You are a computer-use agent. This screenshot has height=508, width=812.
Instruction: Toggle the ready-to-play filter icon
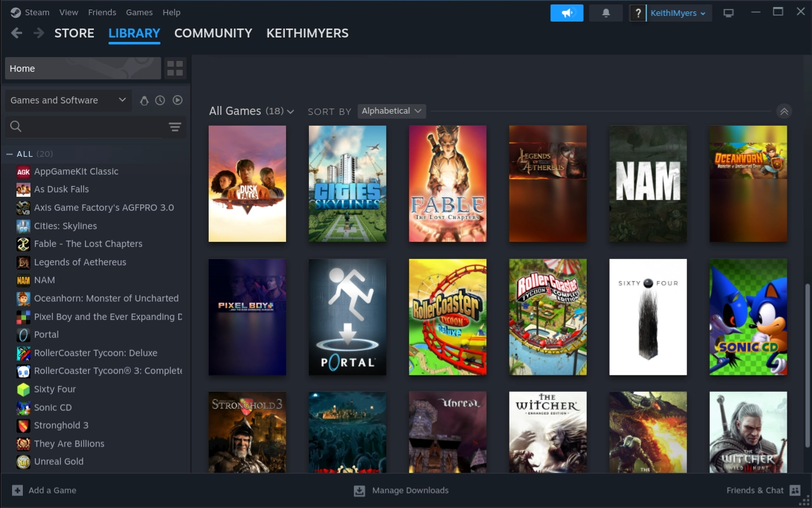tap(178, 100)
